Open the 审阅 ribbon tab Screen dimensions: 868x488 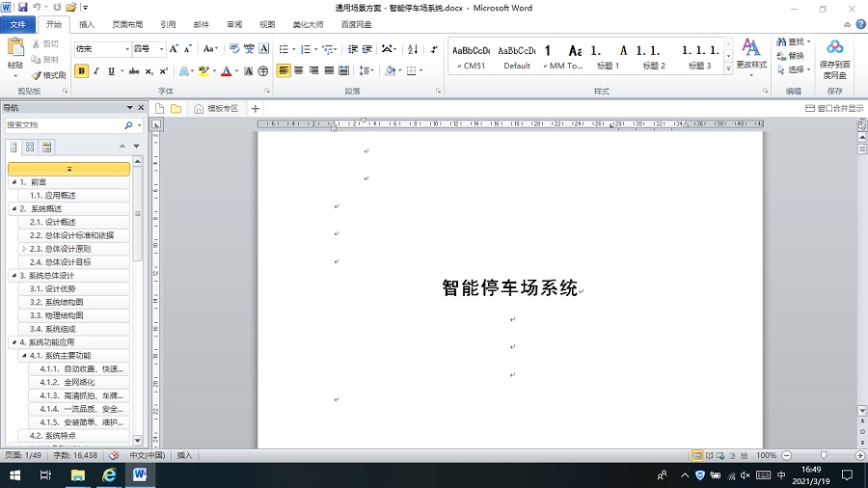point(234,24)
